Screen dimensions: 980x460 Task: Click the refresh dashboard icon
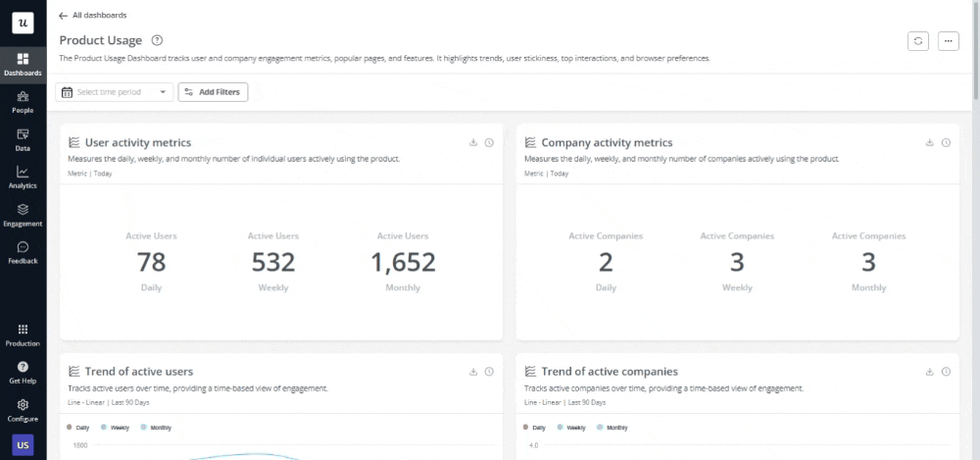tap(918, 40)
